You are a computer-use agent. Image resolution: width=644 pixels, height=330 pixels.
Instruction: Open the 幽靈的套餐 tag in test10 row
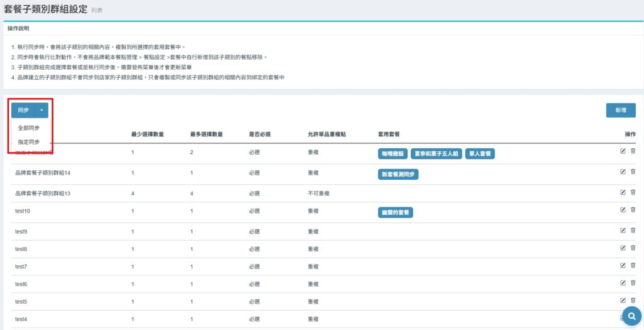396,212
